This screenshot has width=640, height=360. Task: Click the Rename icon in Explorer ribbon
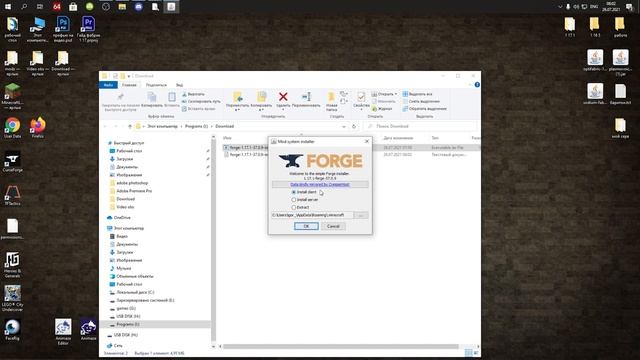coord(306,97)
